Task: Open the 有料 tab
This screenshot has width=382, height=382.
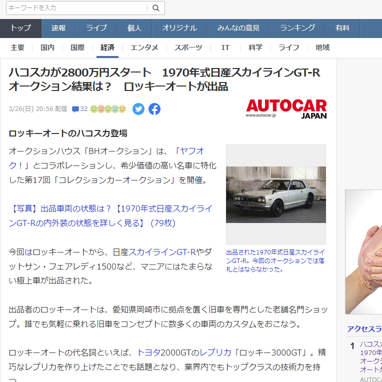Action: (x=342, y=28)
